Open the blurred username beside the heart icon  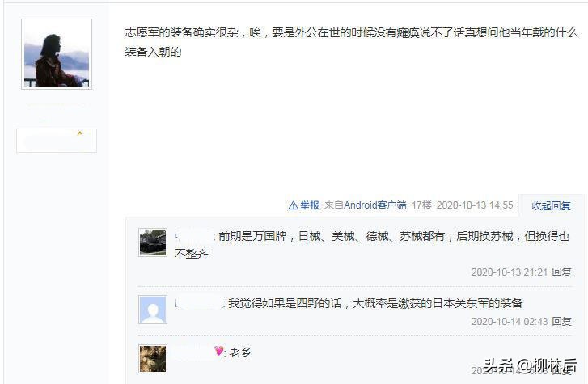pos(194,352)
